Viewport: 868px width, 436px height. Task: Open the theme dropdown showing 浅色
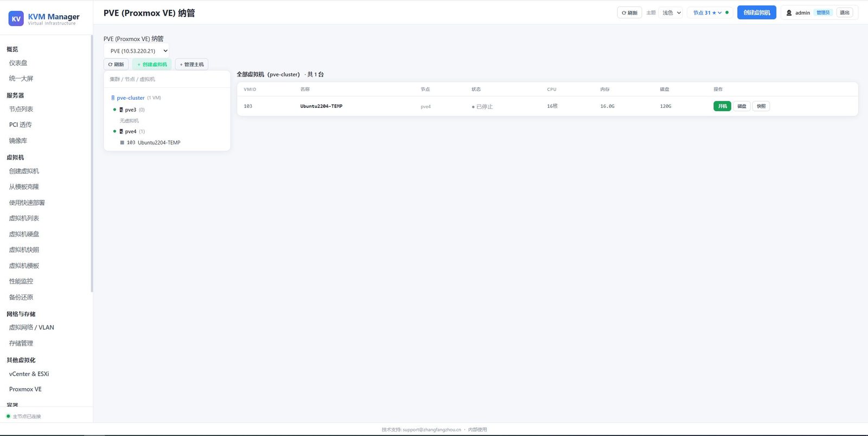671,12
